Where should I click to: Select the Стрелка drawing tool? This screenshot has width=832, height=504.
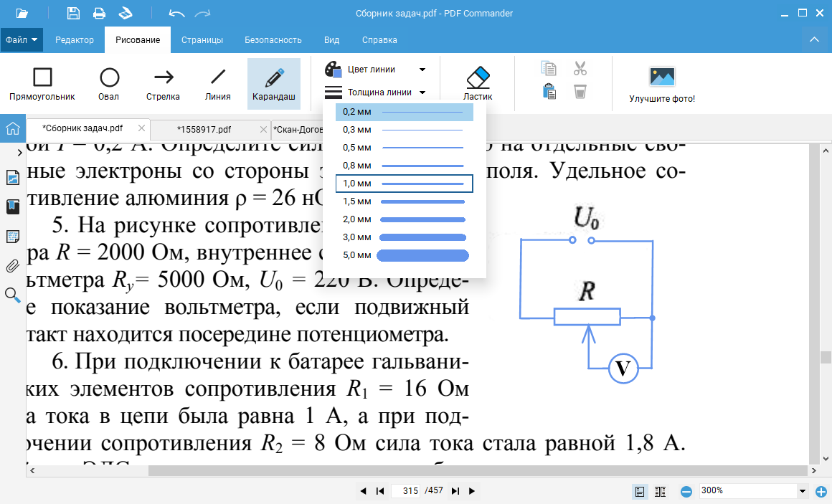(x=164, y=84)
